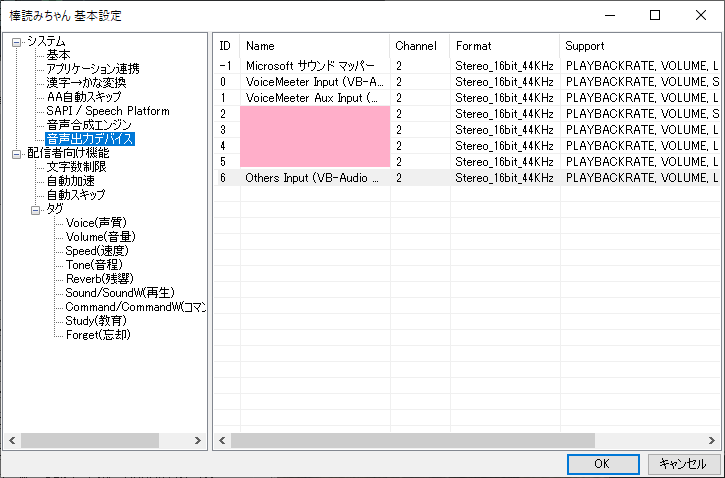This screenshot has height=478, width=725.
Task: Click device list right scroll arrow
Action: (712, 441)
